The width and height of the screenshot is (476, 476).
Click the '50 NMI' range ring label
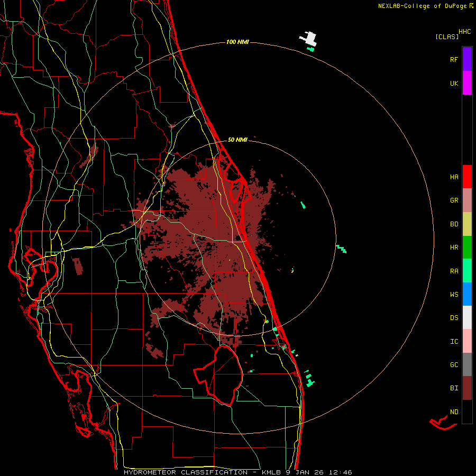point(237,140)
